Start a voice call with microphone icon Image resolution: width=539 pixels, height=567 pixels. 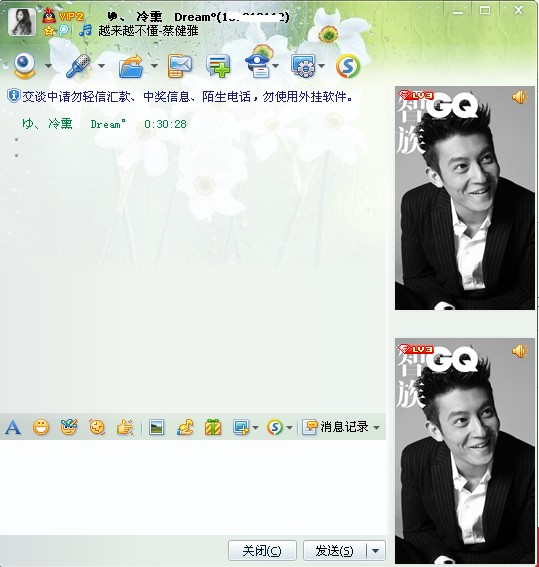pyautogui.click(x=78, y=66)
